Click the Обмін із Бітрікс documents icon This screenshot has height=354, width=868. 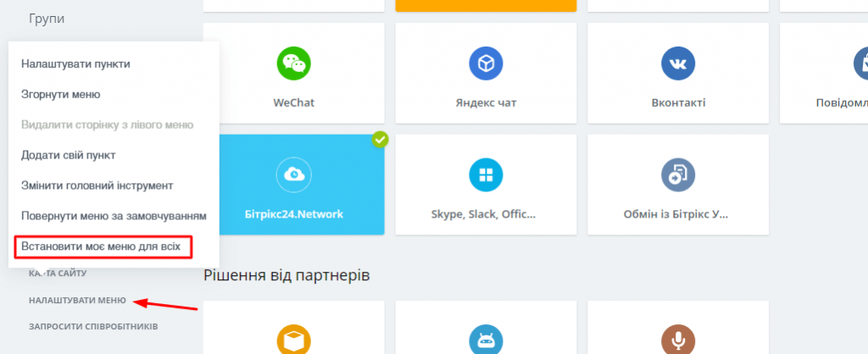[x=678, y=174]
